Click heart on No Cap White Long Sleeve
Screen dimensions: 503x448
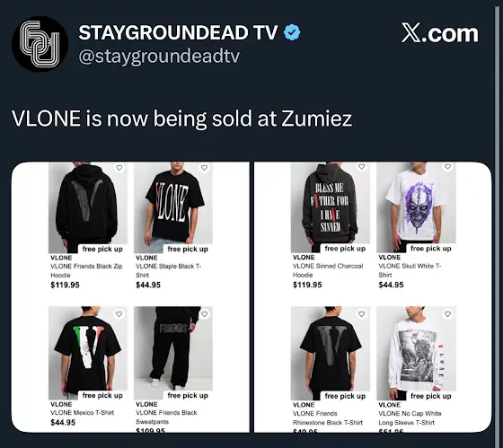(x=447, y=314)
